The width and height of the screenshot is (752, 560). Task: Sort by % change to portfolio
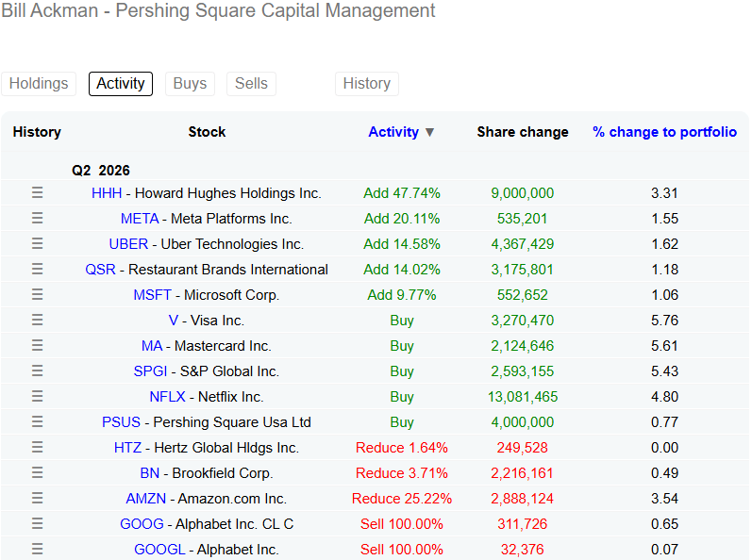[664, 132]
